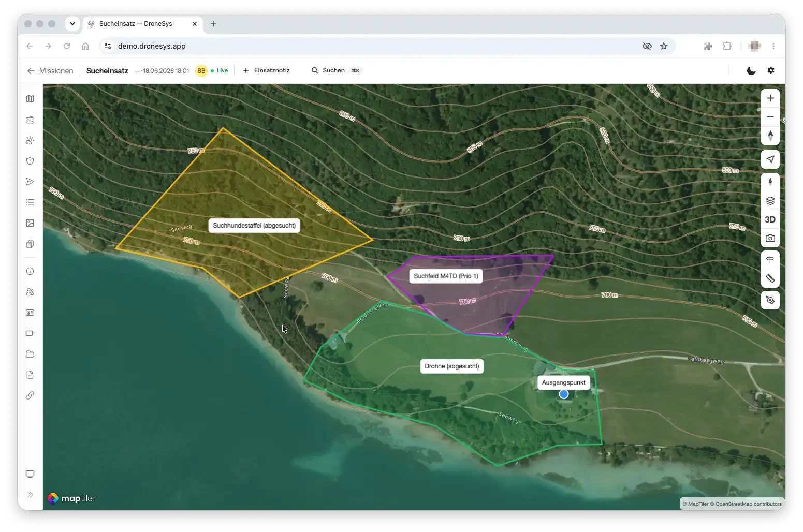Open the document icon in left sidebar

(x=30, y=375)
